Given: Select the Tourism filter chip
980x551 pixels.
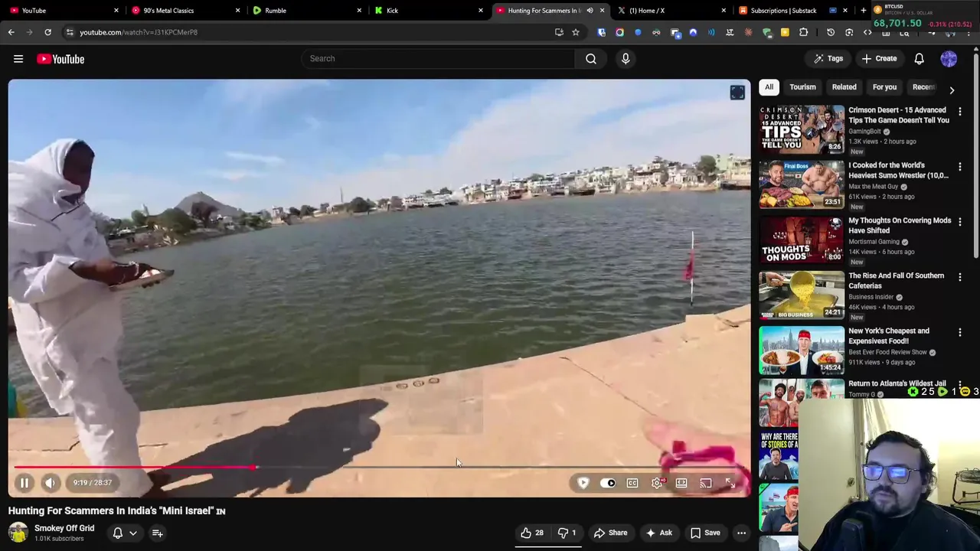Looking at the screenshot, I should click(x=802, y=87).
